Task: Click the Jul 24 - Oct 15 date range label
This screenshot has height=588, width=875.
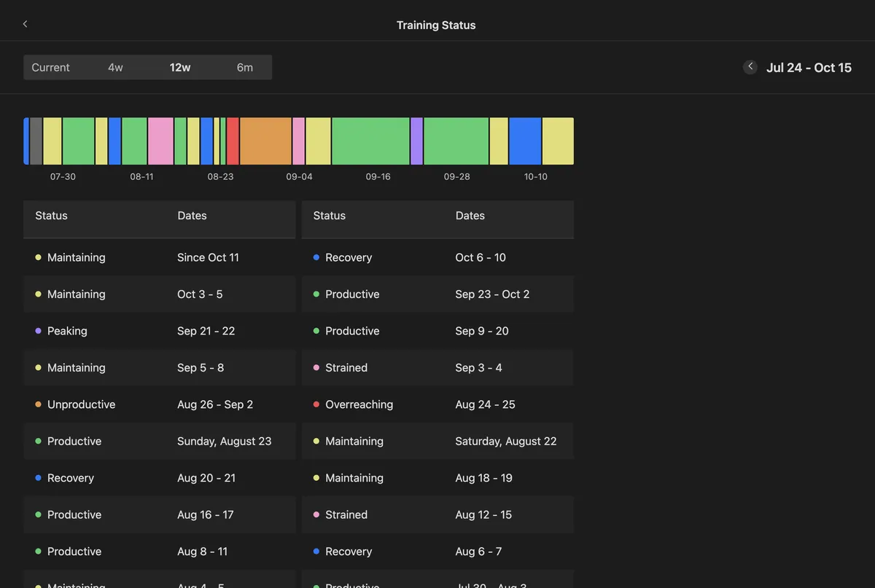Action: click(809, 67)
